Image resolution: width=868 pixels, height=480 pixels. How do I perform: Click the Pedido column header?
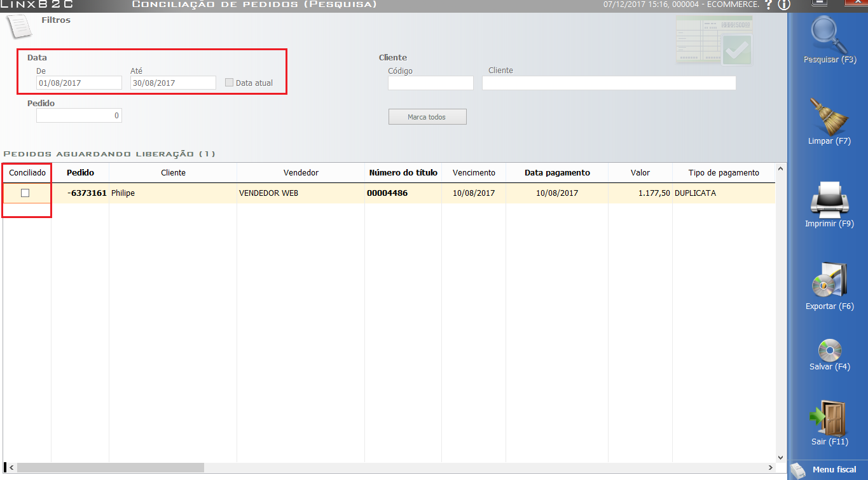coord(80,173)
